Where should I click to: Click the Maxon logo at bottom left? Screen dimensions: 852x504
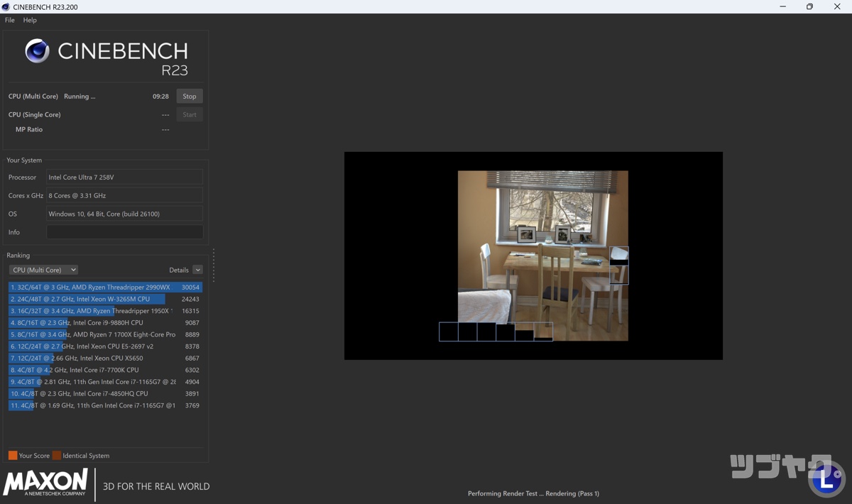click(45, 482)
